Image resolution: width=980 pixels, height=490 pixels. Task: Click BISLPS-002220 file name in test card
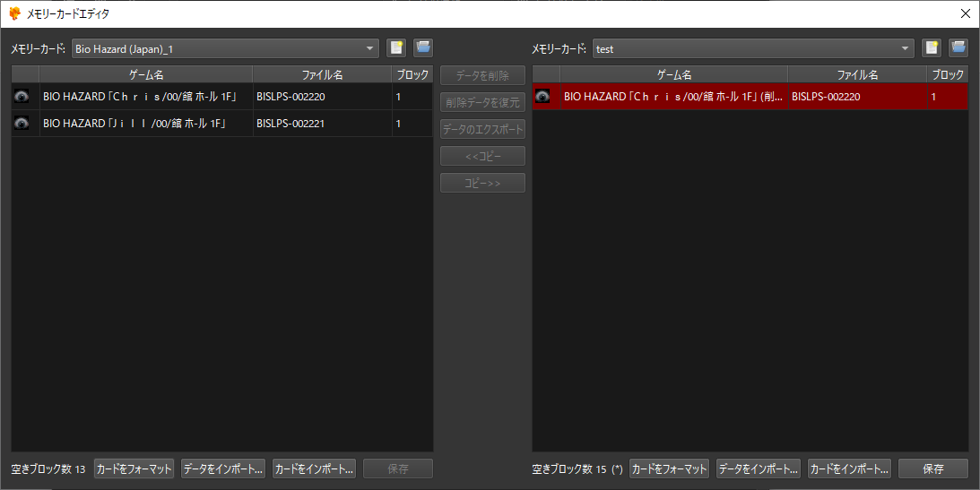pyautogui.click(x=857, y=97)
